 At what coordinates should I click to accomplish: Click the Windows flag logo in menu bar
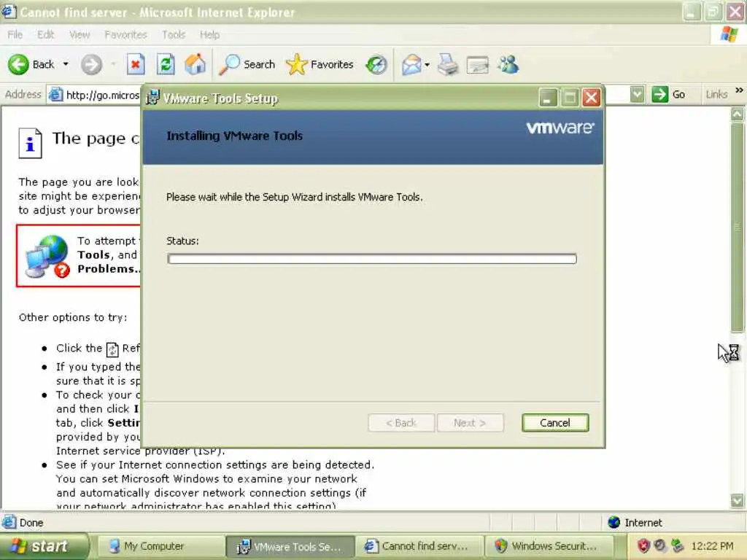(729, 34)
